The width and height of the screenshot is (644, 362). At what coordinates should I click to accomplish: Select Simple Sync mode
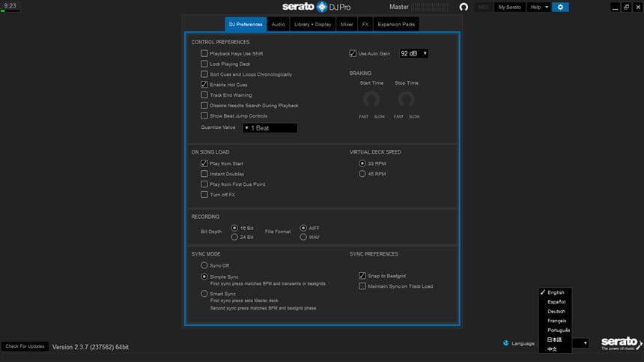[x=204, y=277]
